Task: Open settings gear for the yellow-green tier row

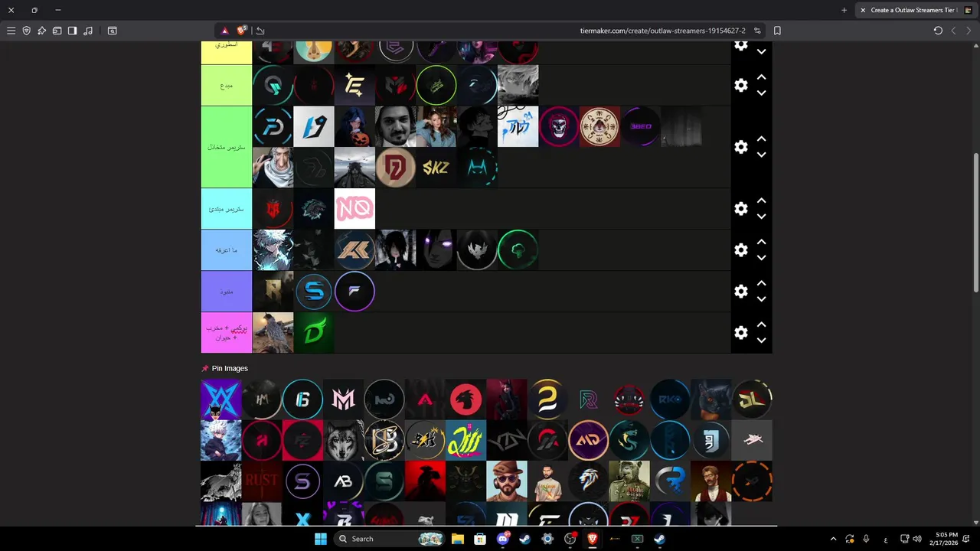Action: (x=740, y=85)
